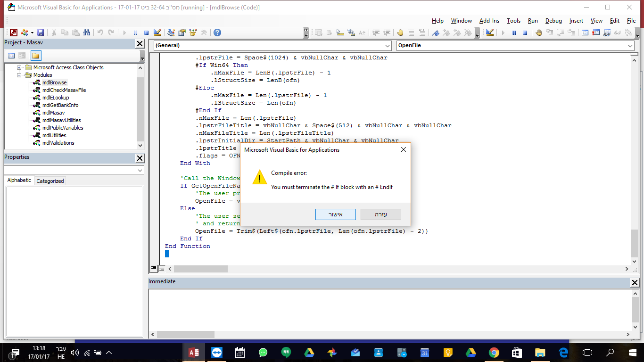The width and height of the screenshot is (644, 362).
Task: Switch to the Categorized properties tab
Action: pyautogui.click(x=50, y=181)
